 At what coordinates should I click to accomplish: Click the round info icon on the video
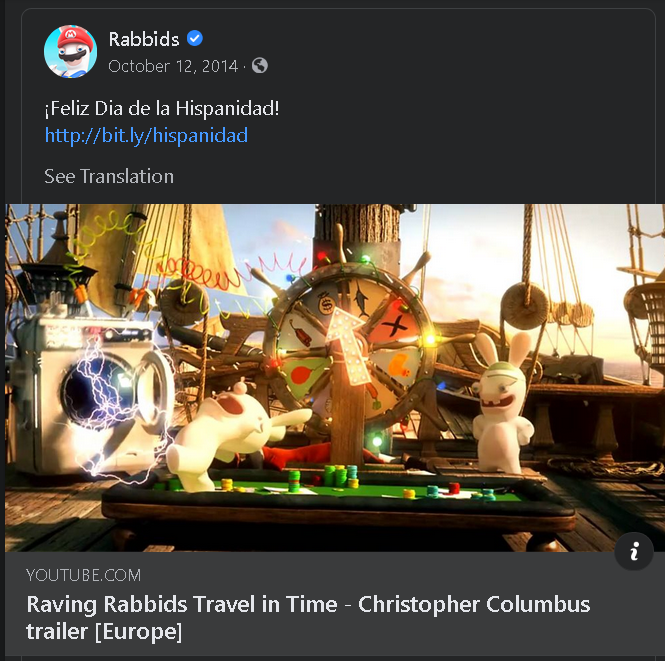pyautogui.click(x=634, y=551)
